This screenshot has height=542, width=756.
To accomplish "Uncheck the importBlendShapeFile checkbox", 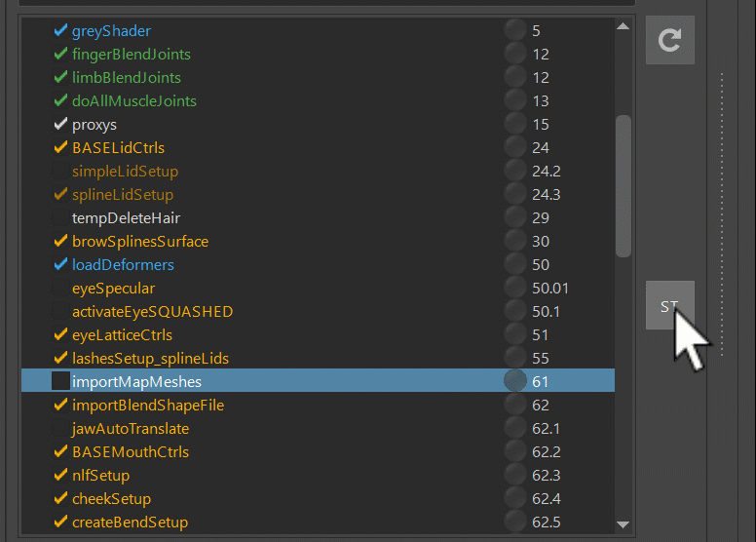I will point(60,406).
